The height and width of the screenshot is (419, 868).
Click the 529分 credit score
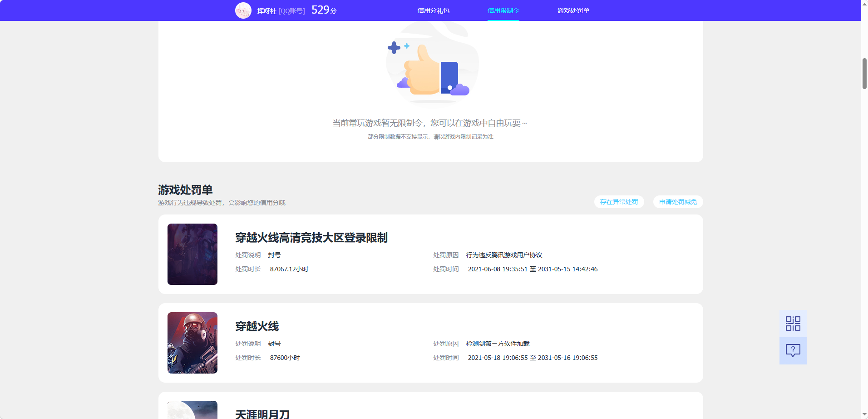pos(324,10)
